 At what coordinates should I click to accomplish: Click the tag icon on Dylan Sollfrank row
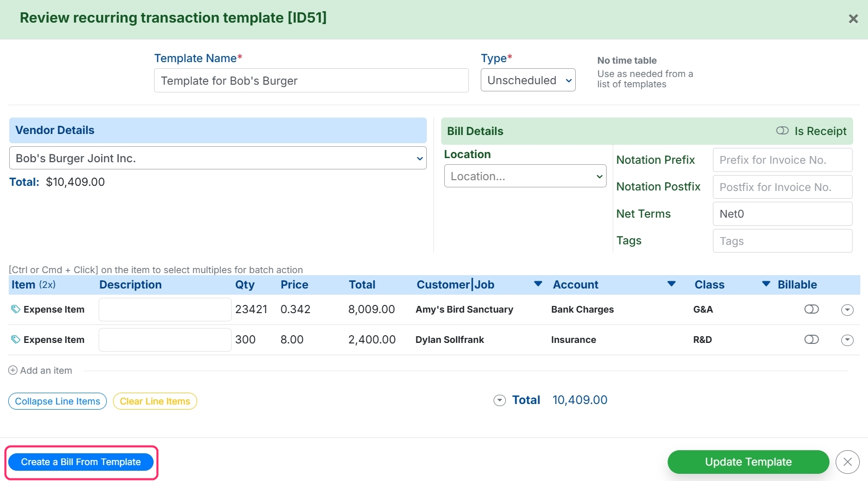click(16, 339)
